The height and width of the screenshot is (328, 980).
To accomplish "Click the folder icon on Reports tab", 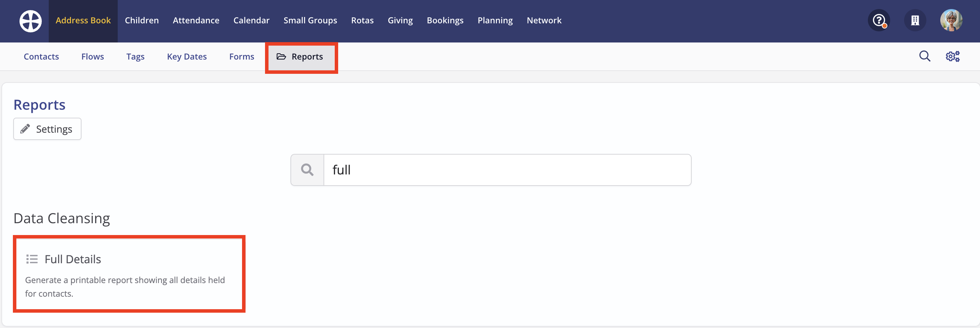I will click(x=281, y=56).
